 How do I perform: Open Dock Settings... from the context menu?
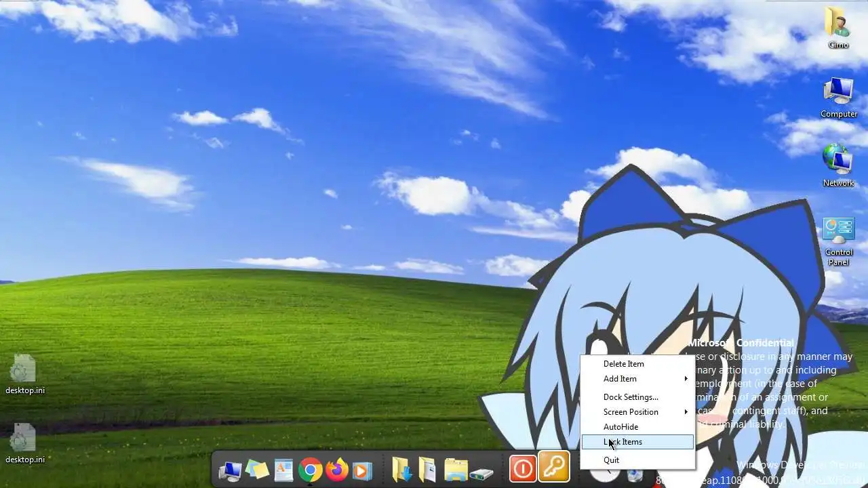click(x=637, y=397)
